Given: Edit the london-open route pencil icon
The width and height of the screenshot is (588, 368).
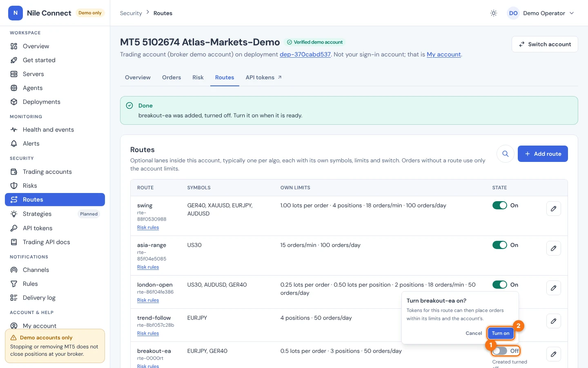Looking at the screenshot, I should click(554, 288).
